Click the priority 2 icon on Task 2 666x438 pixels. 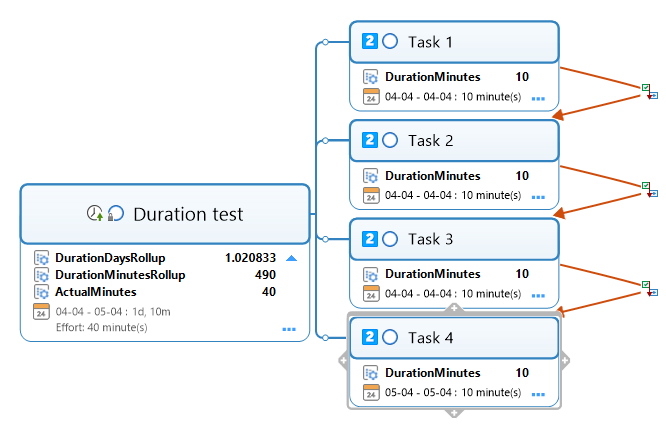[370, 140]
